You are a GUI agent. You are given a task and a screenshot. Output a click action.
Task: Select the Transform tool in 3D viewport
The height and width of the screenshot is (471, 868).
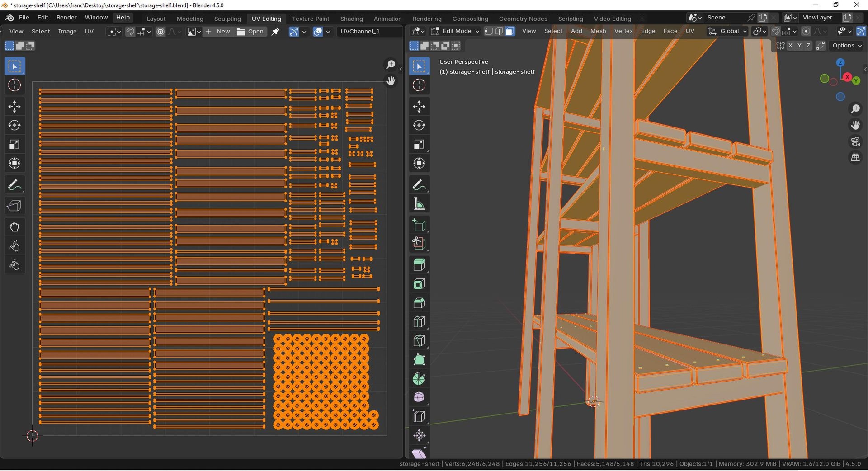(x=419, y=163)
